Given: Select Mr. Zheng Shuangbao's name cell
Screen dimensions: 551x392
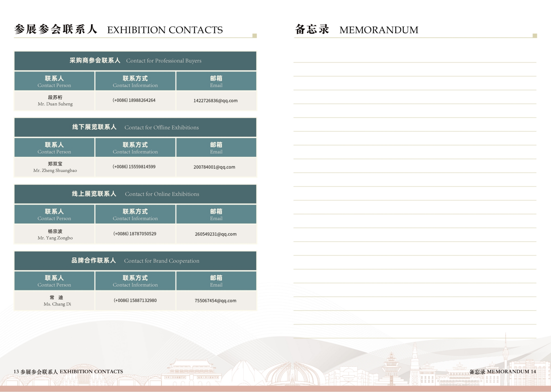Looking at the screenshot, I should 55,167.
